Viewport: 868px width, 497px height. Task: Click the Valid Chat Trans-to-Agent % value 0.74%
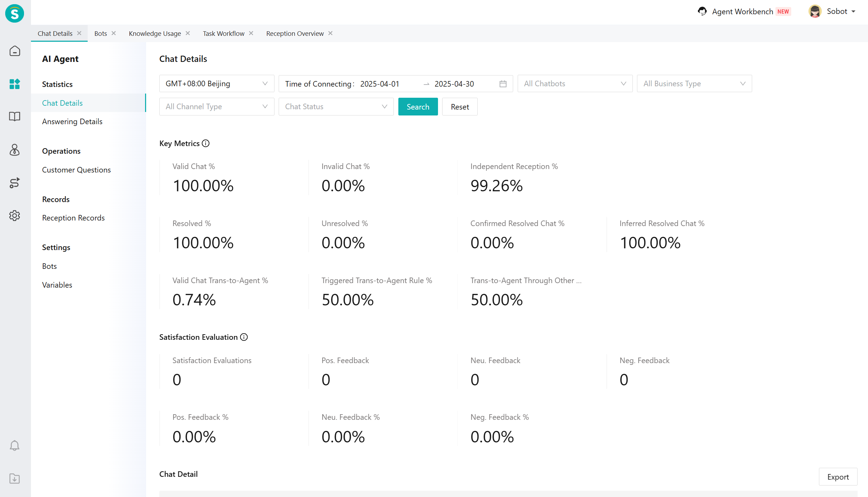point(194,299)
